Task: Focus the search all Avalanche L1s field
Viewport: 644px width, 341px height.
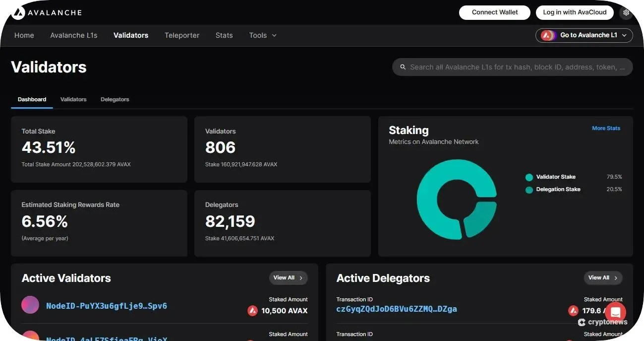Action: click(x=513, y=67)
